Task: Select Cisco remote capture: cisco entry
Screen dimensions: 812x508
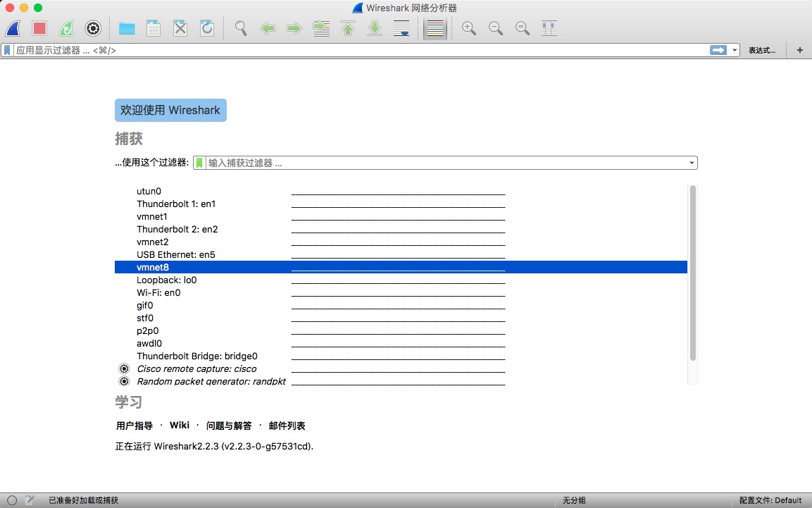Action: tap(401, 368)
